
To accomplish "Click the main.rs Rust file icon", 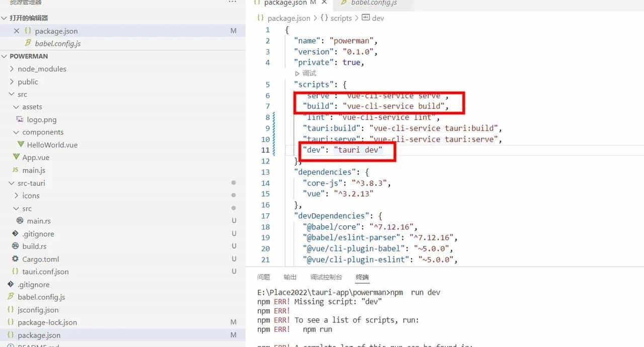I will tap(20, 221).
